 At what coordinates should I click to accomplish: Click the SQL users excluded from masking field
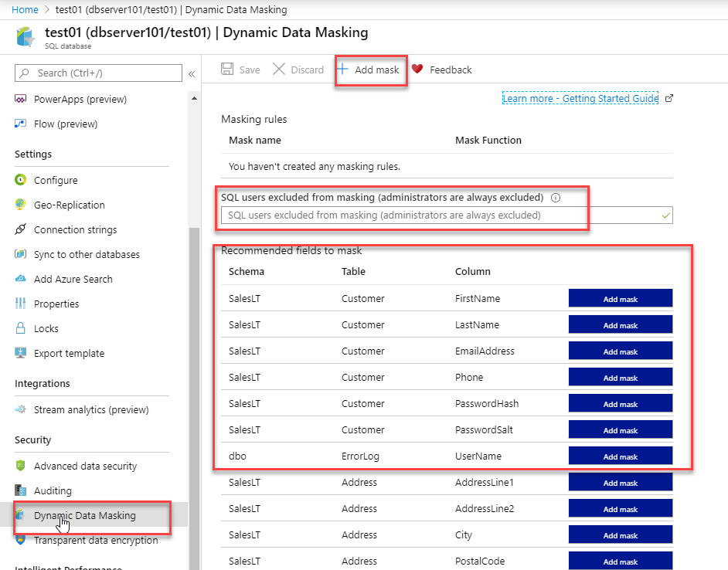pyautogui.click(x=447, y=215)
